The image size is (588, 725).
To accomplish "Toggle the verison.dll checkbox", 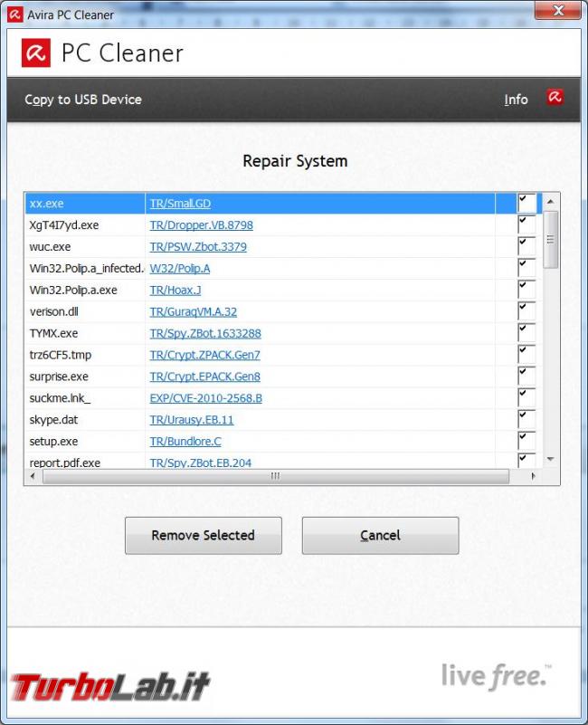I will 526,311.
